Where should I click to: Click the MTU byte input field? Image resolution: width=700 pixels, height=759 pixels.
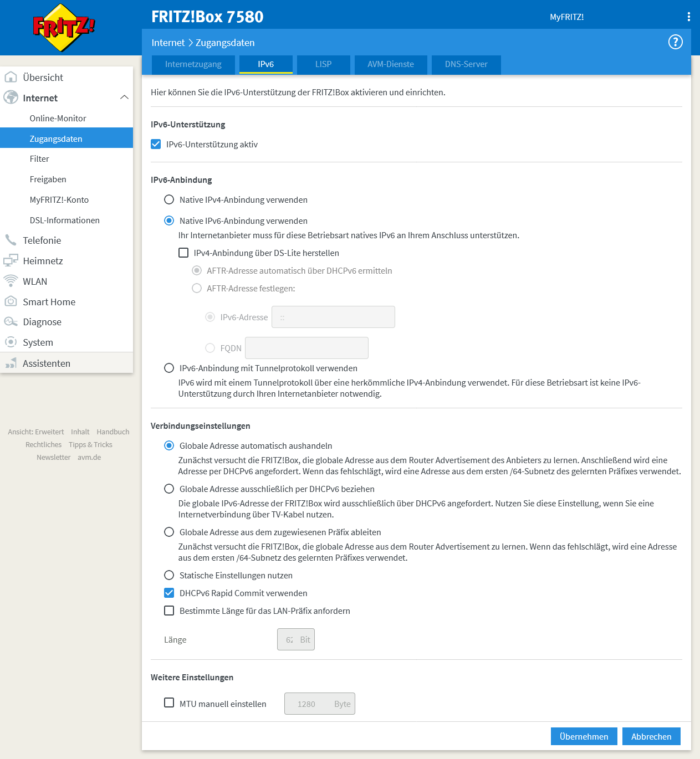tap(319, 704)
